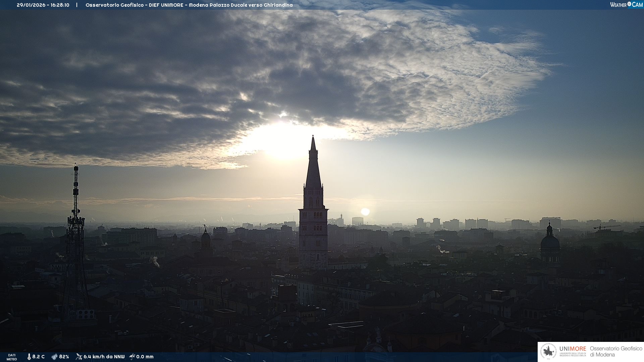This screenshot has width=644, height=362.
Task: Click the Osservatorio Geofisico camera title text
Action: 189,5
